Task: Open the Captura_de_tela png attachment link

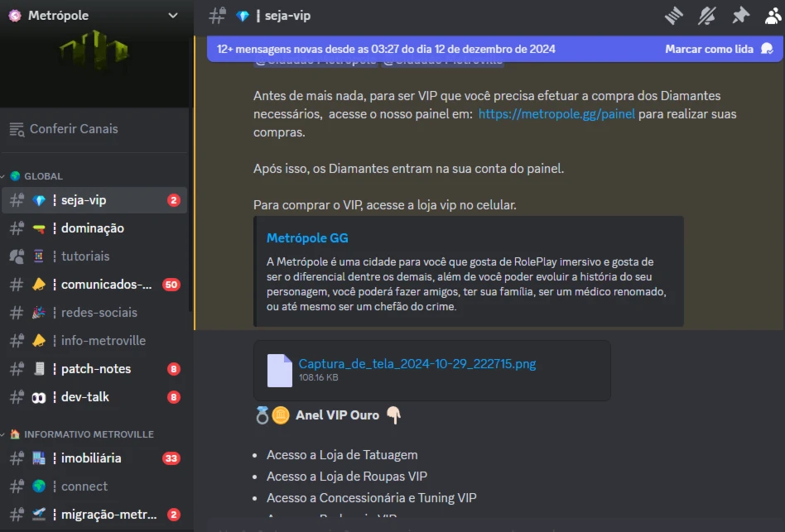Action: (417, 363)
